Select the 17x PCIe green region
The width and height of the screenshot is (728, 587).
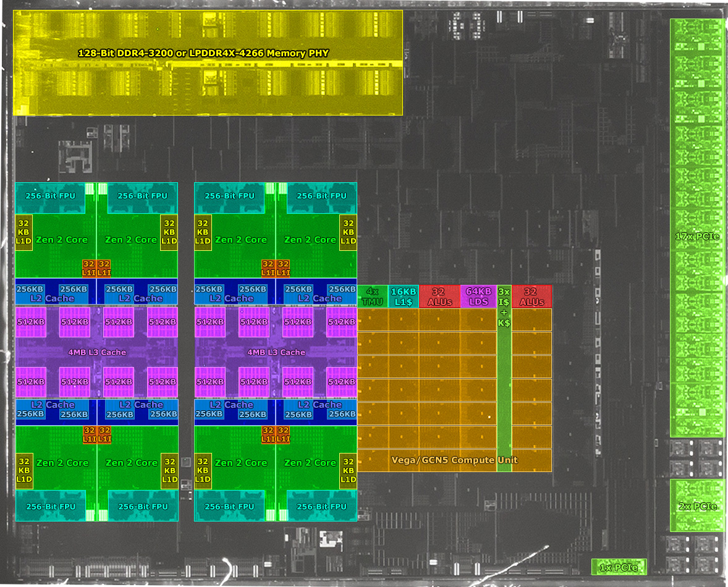click(697, 227)
